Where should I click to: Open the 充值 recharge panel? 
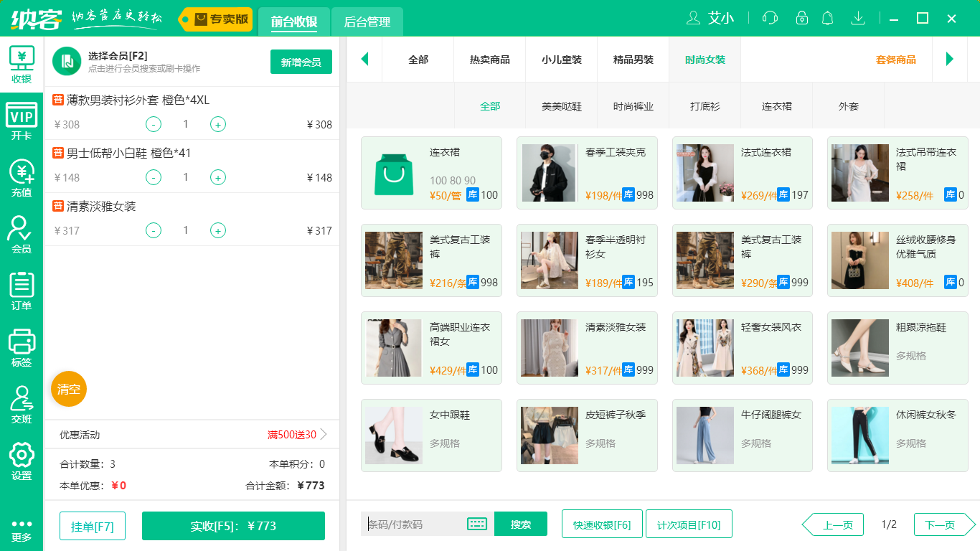point(22,172)
